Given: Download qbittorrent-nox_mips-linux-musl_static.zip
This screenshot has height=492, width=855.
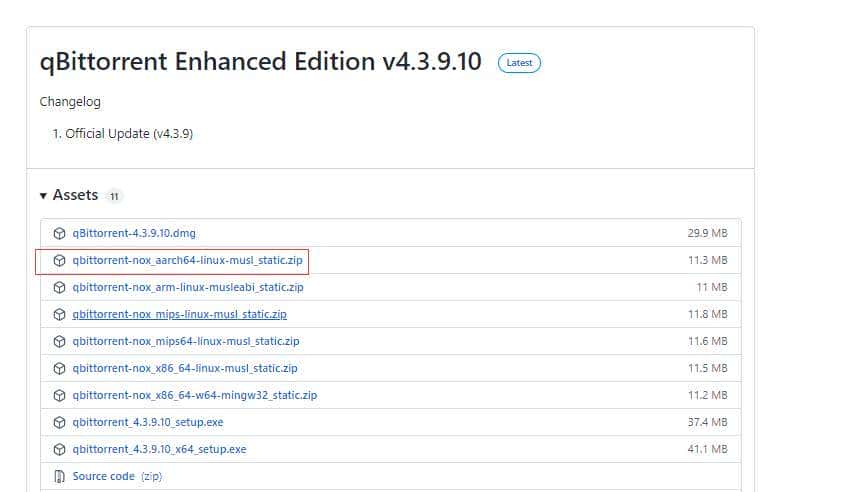Looking at the screenshot, I should [x=179, y=314].
